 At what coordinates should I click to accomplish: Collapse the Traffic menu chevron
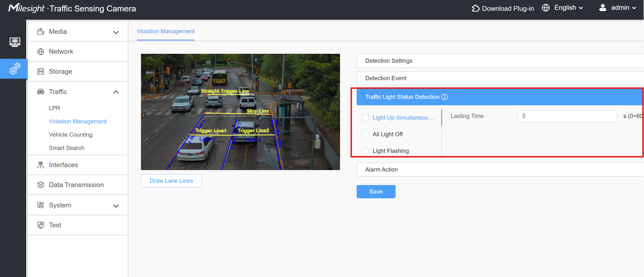[116, 92]
